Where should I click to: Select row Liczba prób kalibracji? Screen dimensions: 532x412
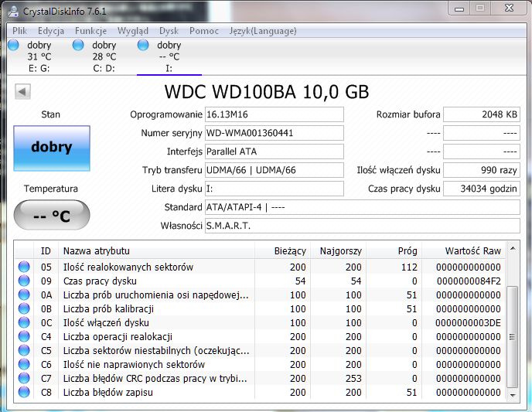click(260, 308)
